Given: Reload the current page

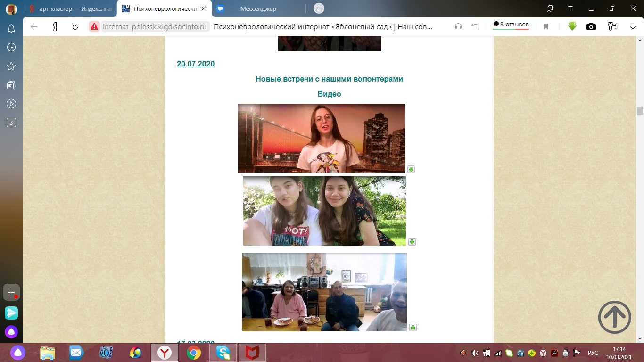Looking at the screenshot, I should [75, 27].
